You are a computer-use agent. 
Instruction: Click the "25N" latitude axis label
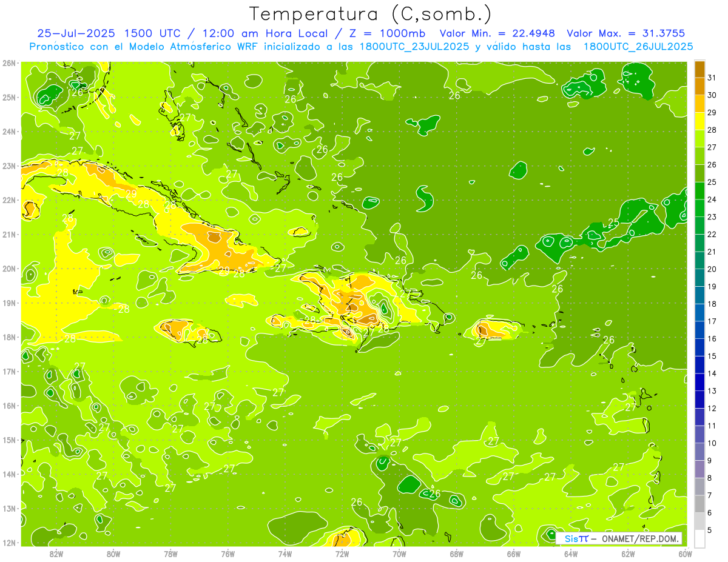pyautogui.click(x=9, y=97)
